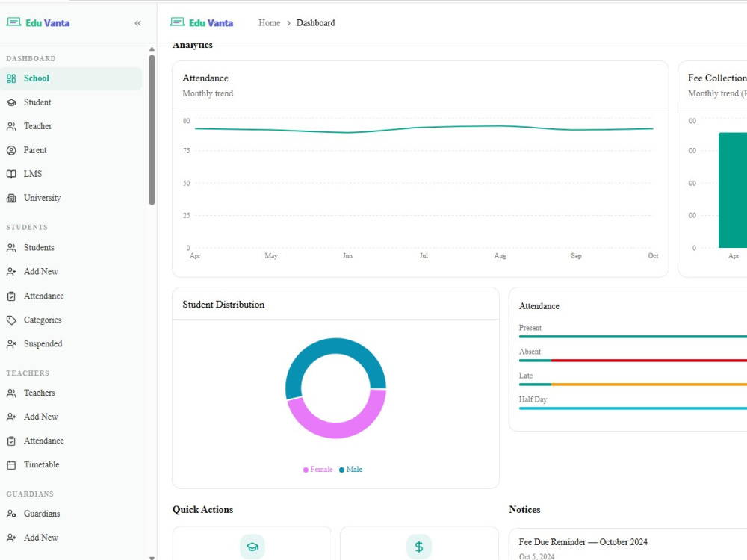The image size is (747, 560).
Task: Click the Parent circle-user icon
Action: point(11,151)
